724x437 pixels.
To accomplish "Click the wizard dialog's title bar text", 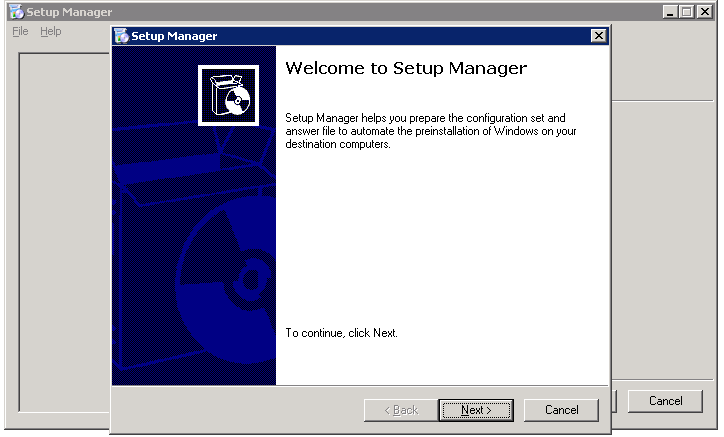I will click(x=174, y=36).
